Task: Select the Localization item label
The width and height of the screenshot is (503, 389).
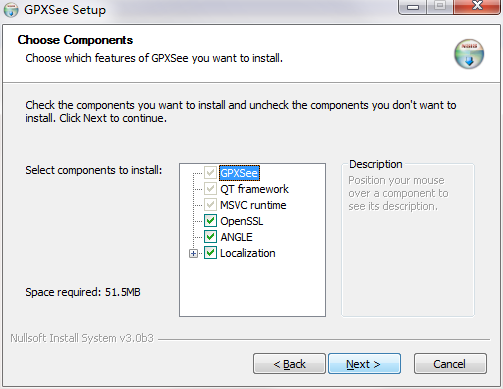Action: click(x=248, y=253)
